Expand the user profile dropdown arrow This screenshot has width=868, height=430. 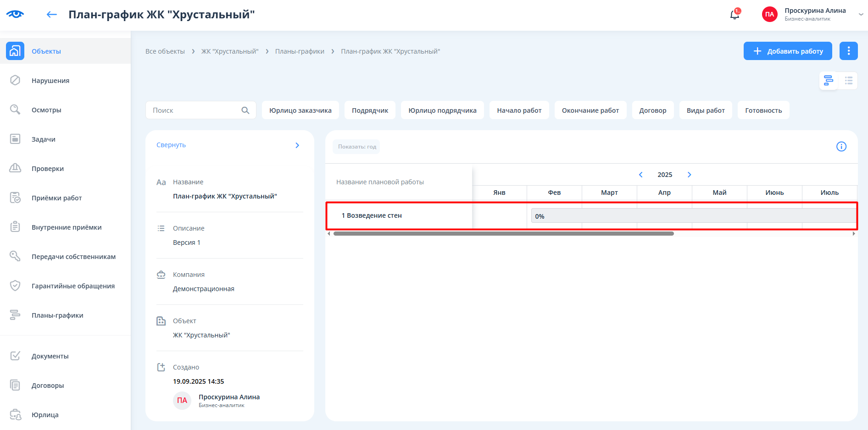coord(861,15)
